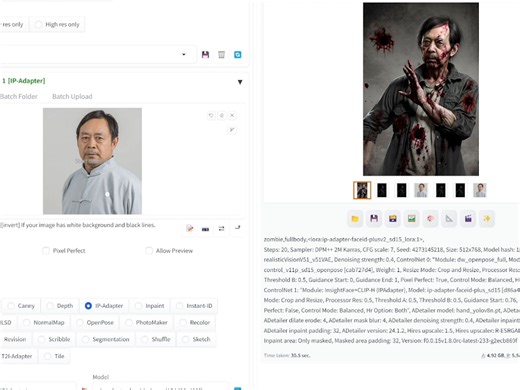Click the large generated zombie output image
Screen dimensions: 520x390
coord(421,89)
